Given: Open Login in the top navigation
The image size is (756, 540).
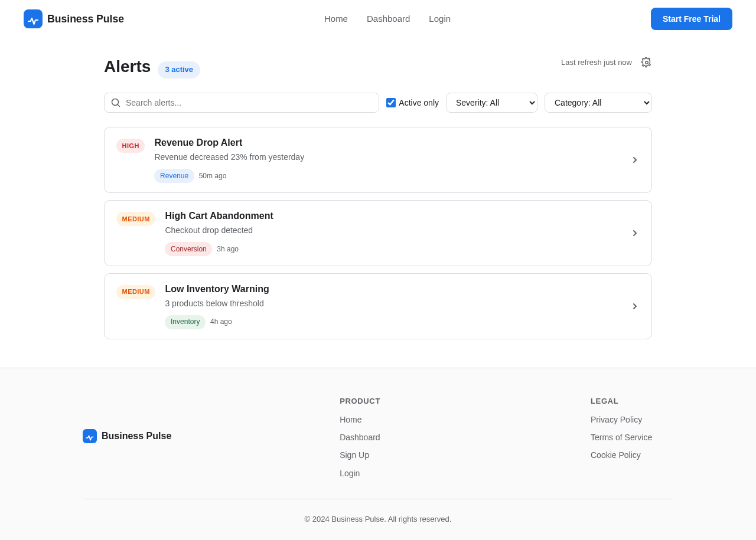Looking at the screenshot, I should pos(439,19).
